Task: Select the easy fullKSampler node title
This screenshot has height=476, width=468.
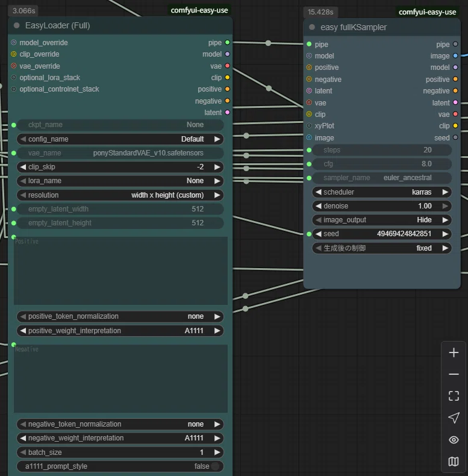Action: point(354,27)
